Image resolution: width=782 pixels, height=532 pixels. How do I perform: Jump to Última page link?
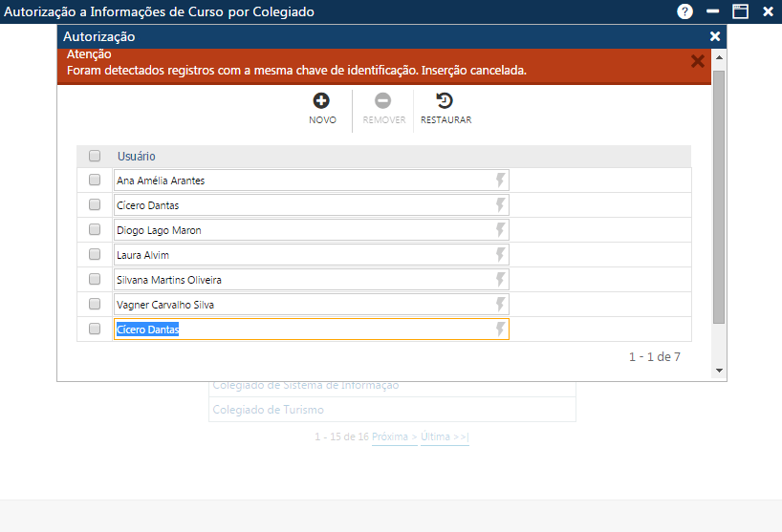[x=445, y=436]
